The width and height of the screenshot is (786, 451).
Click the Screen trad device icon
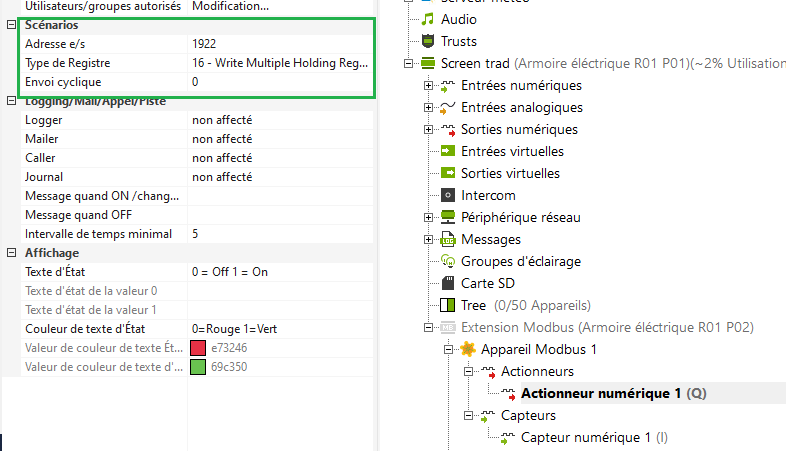(x=429, y=63)
